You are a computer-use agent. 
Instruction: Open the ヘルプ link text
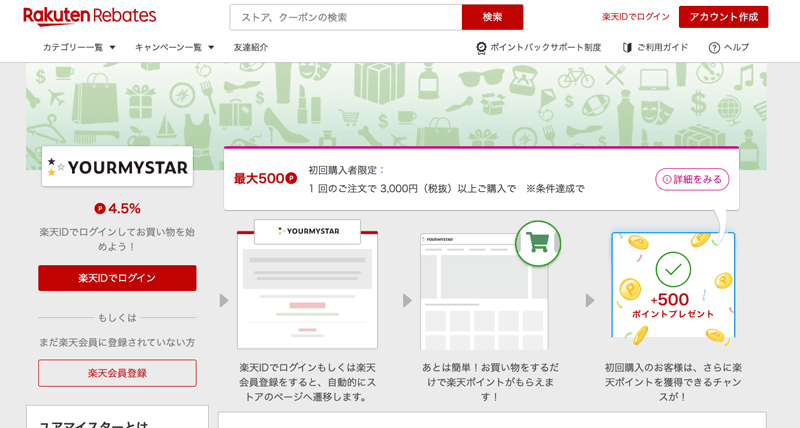737,47
